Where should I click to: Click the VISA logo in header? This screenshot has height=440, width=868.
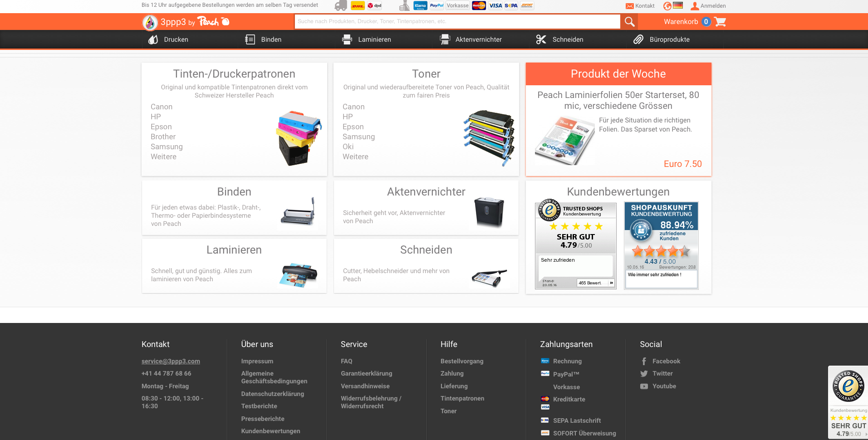coord(495,5)
